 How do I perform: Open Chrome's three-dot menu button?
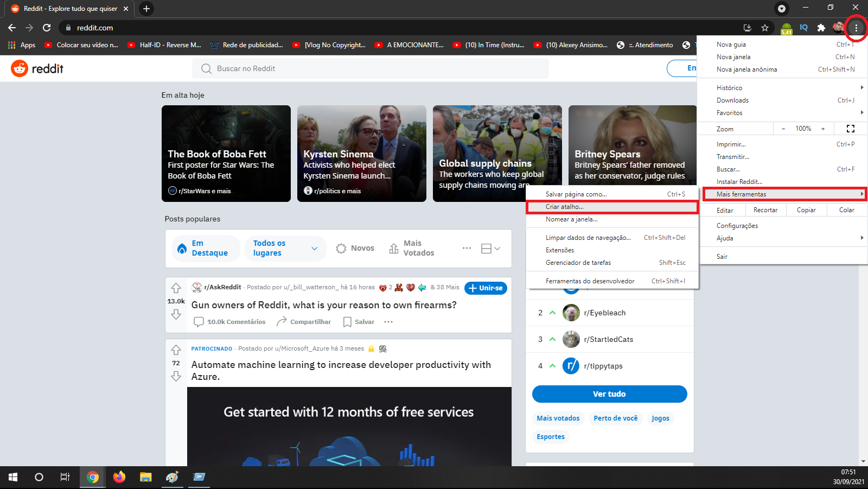point(857,28)
